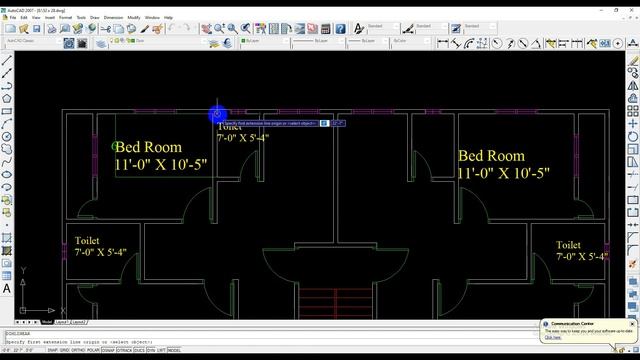640x360 pixels.
Task: Click the Rotate tool in Modify toolbar
Action: [633, 136]
